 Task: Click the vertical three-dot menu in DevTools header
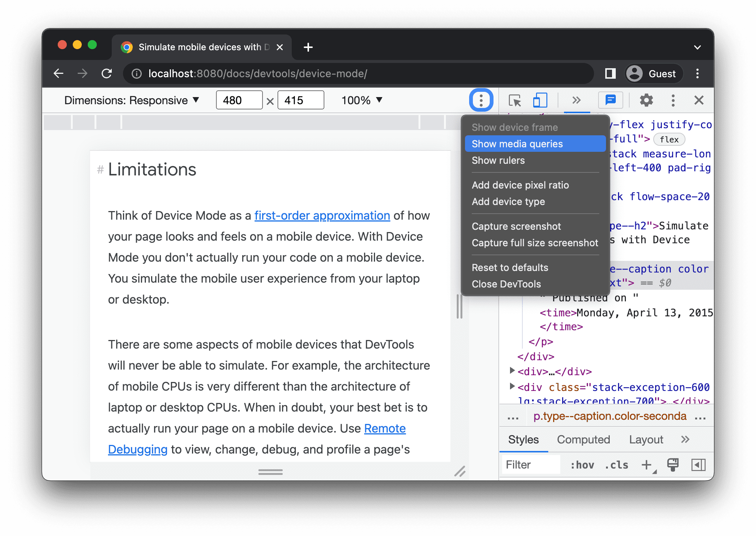coord(672,100)
